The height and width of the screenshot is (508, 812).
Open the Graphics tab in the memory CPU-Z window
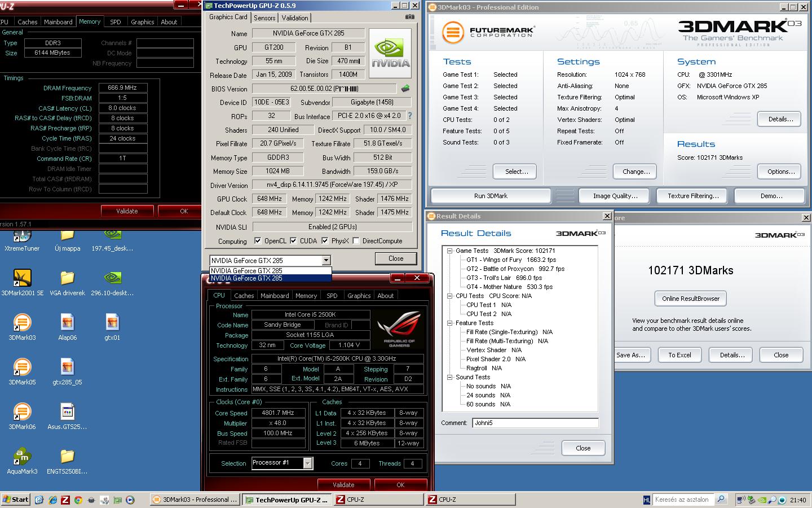[142, 22]
